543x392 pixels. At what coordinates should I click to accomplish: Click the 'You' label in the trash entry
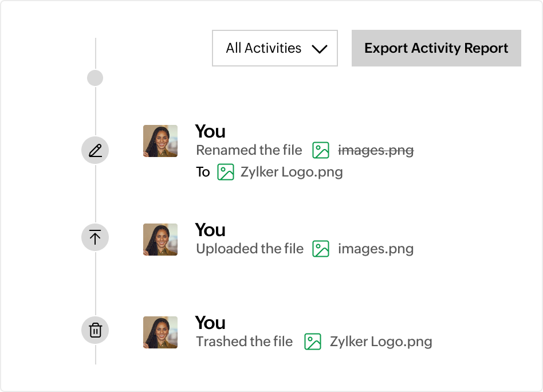coord(210,323)
